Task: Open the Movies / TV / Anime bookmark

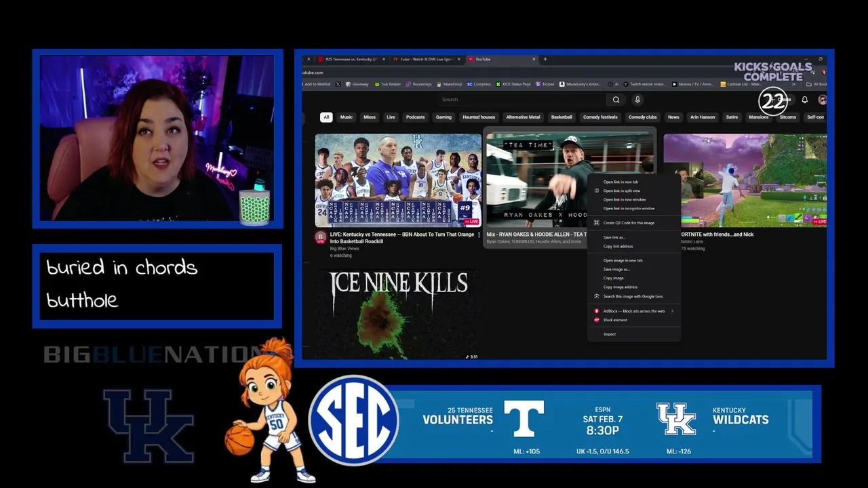Action: [693, 84]
